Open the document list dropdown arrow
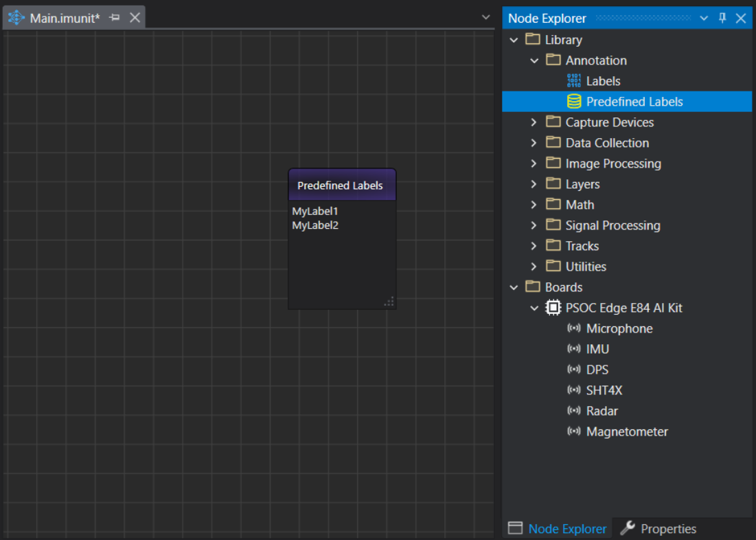 (486, 17)
